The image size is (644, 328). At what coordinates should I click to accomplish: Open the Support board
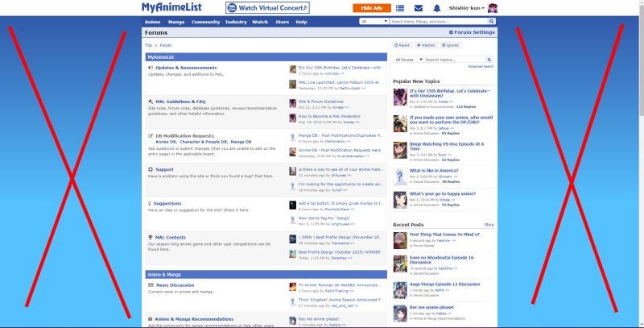tap(164, 169)
